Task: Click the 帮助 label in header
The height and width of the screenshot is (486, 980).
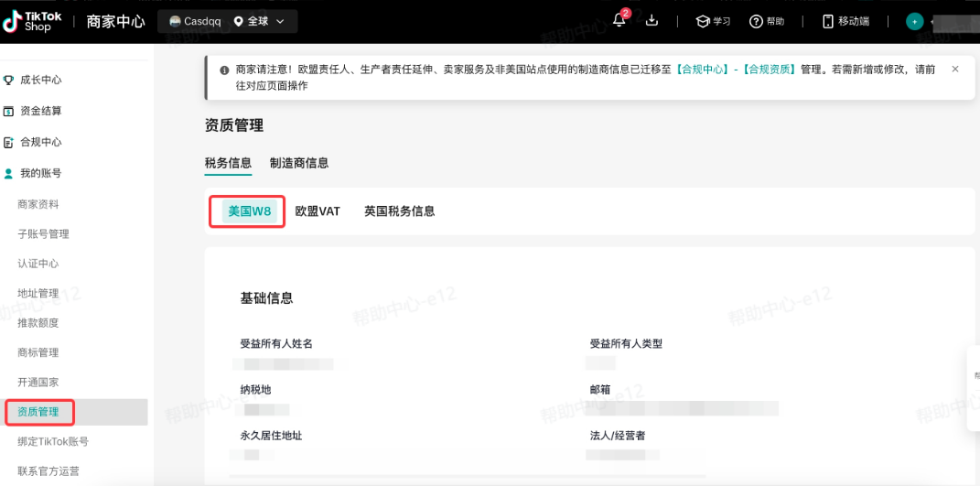Action: [775, 21]
